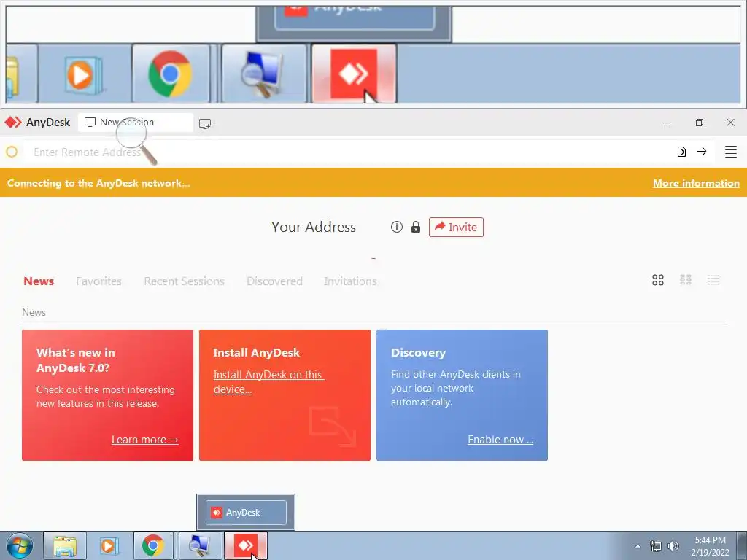Click the lock icon beside Your Address
The width and height of the screenshot is (747, 560).
(415, 227)
